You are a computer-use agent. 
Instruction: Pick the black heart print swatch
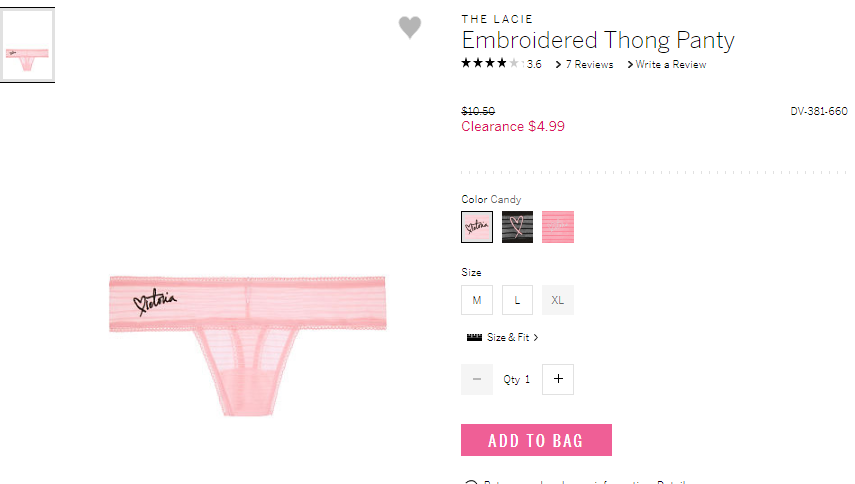[517, 227]
